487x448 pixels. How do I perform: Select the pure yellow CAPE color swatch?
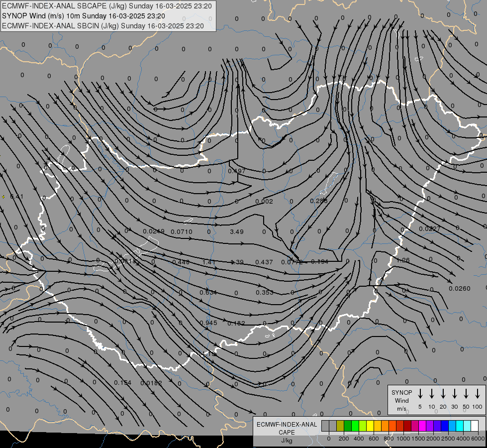pyautogui.click(x=370, y=426)
